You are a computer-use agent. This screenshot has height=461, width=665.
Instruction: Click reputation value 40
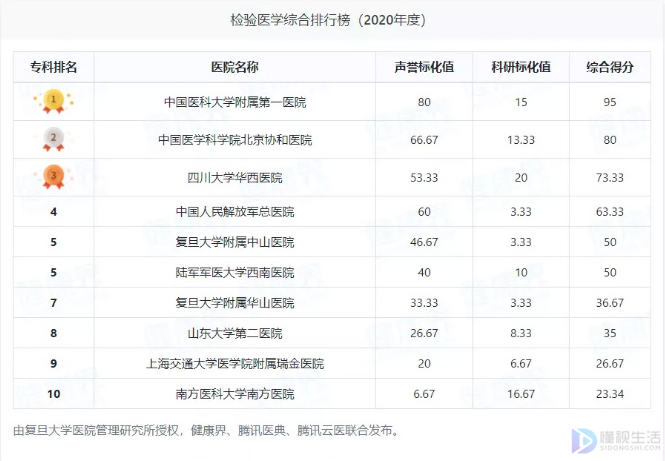424,272
